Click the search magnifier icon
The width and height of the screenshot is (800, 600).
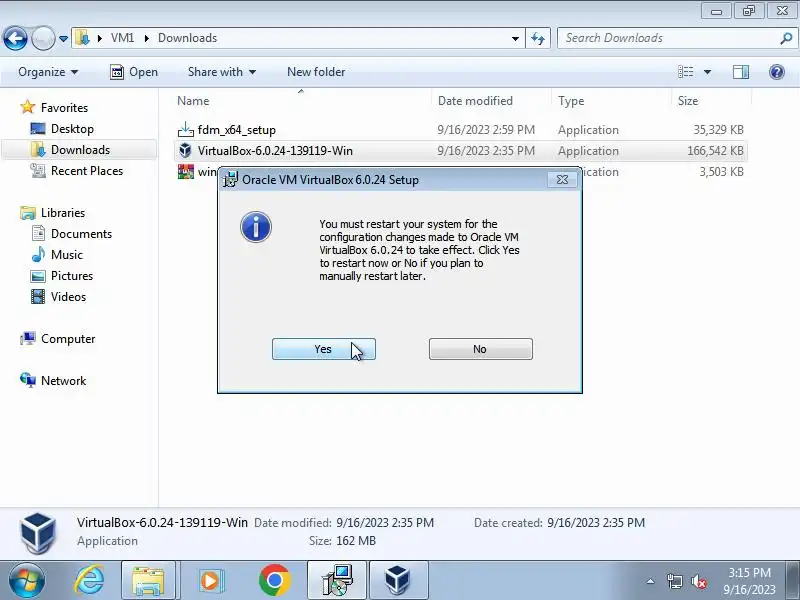pyautogui.click(x=786, y=38)
